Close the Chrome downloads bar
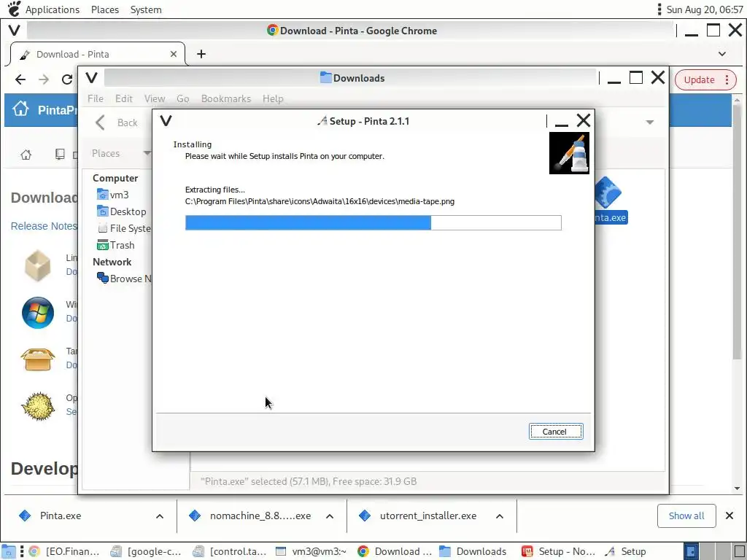This screenshot has width=747, height=560. [x=729, y=516]
